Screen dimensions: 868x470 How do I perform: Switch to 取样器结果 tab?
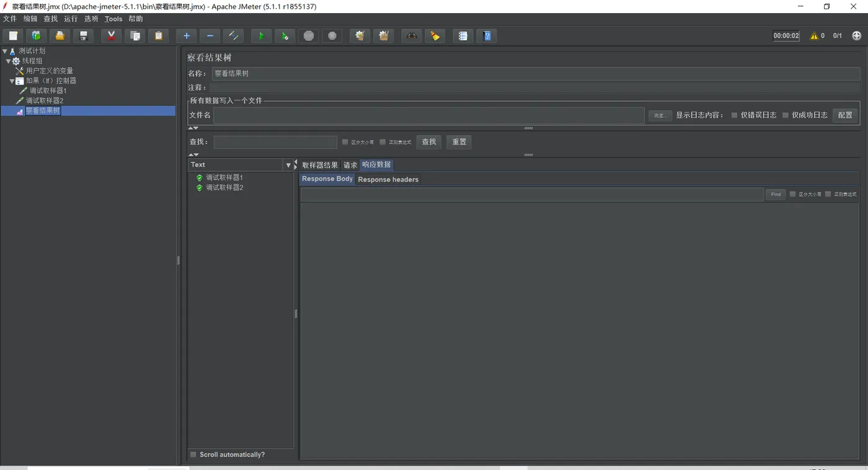320,165
